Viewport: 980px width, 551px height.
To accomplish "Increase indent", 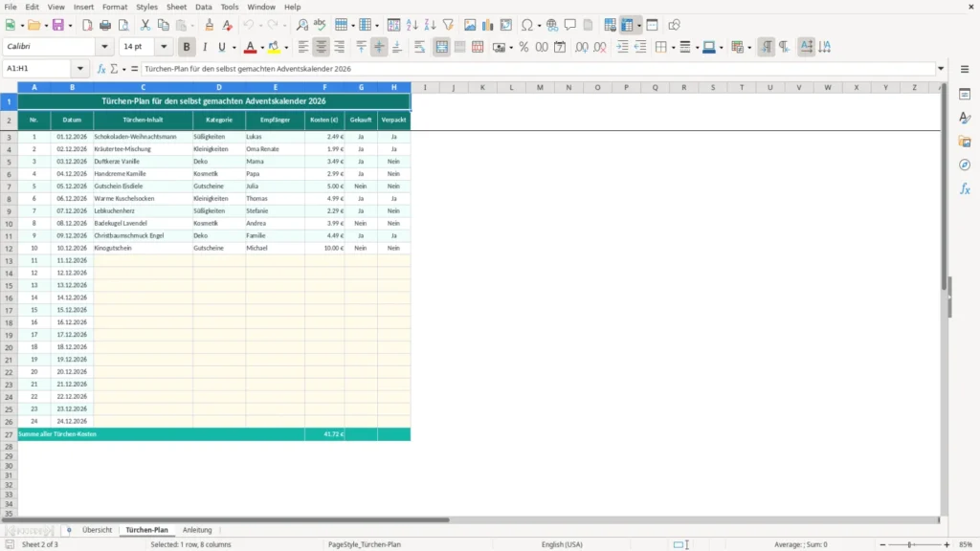I will [622, 47].
